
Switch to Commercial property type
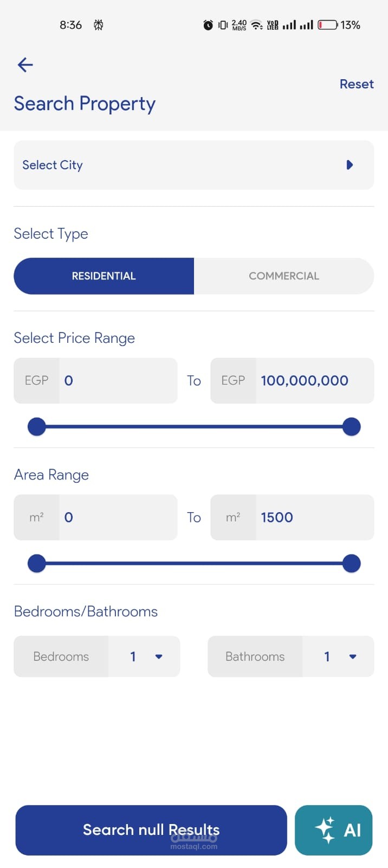(284, 276)
